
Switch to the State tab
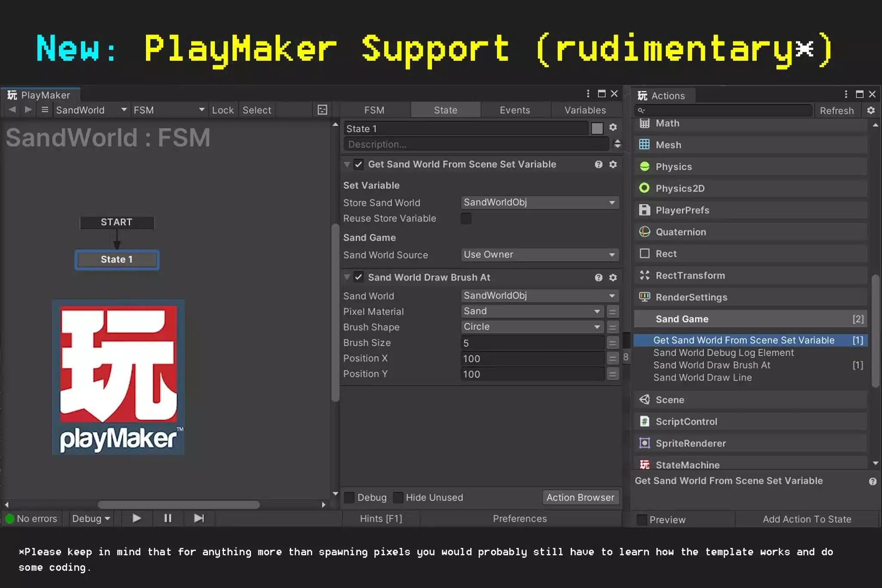pos(445,110)
